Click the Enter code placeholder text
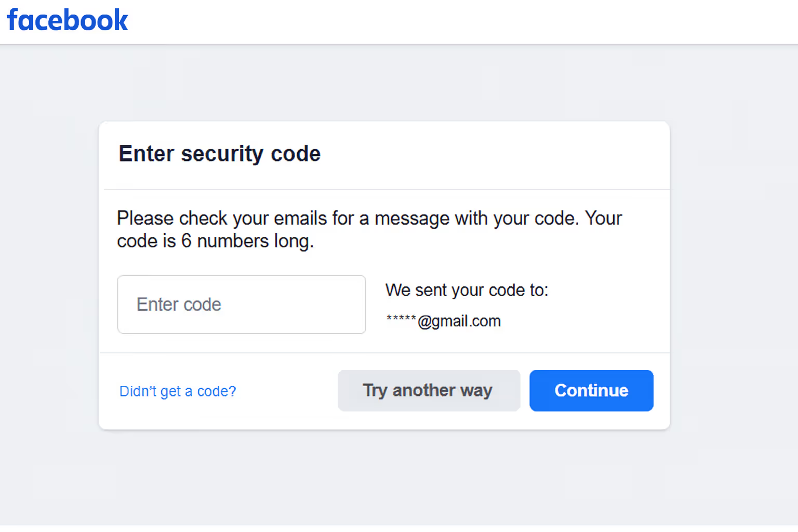Image resolution: width=798 pixels, height=532 pixels. [x=179, y=304]
